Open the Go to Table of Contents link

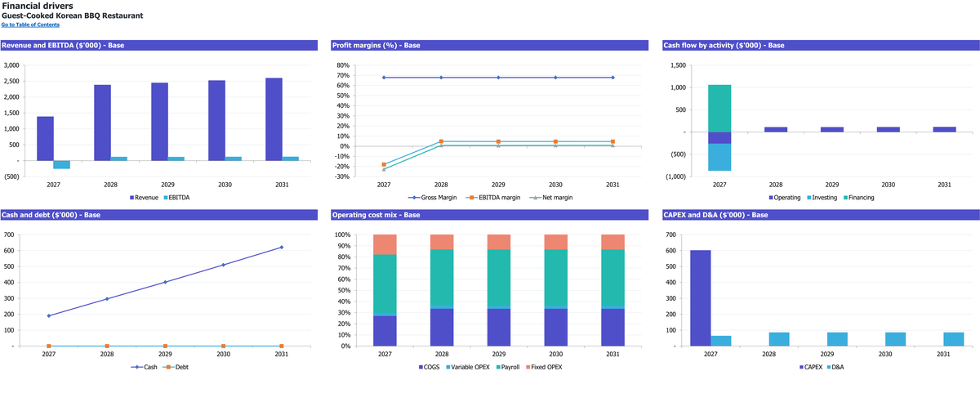pos(30,25)
